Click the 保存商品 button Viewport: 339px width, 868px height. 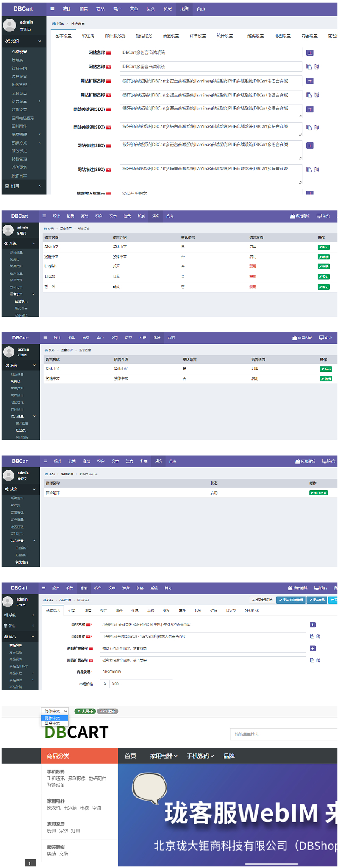click(x=317, y=600)
